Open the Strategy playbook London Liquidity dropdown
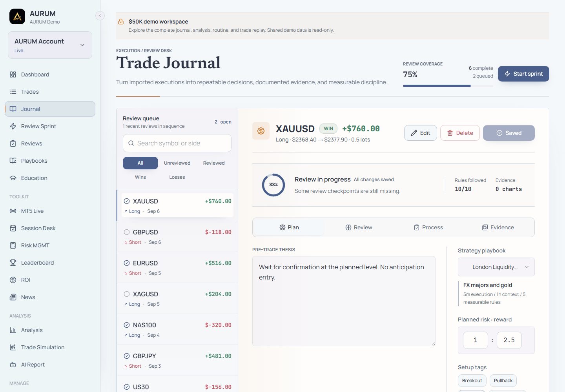 pos(496,267)
